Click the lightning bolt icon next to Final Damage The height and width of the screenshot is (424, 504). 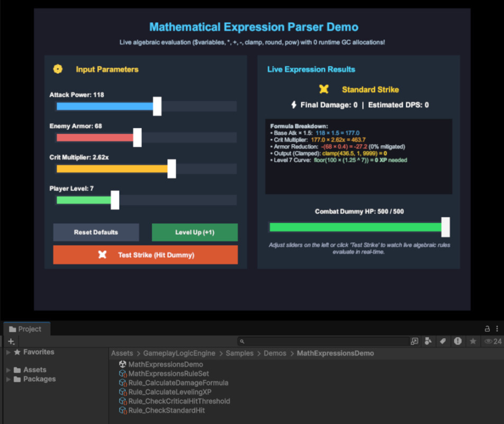pos(294,104)
